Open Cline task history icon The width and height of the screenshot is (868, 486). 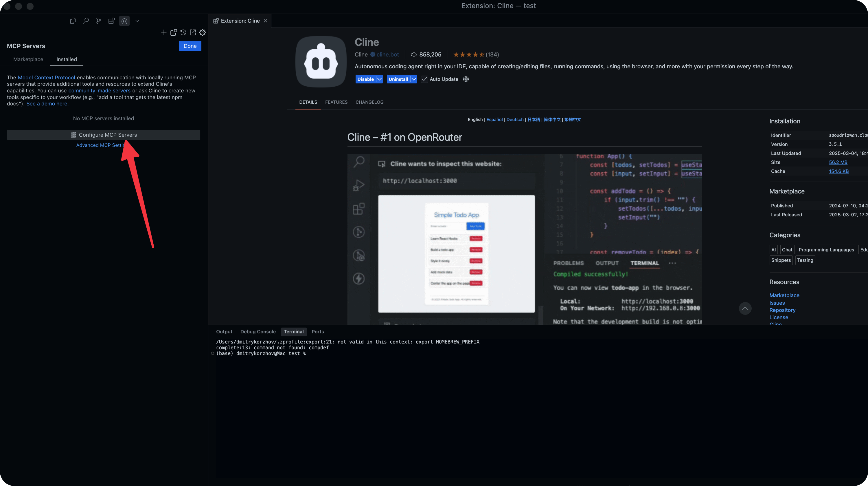click(183, 32)
